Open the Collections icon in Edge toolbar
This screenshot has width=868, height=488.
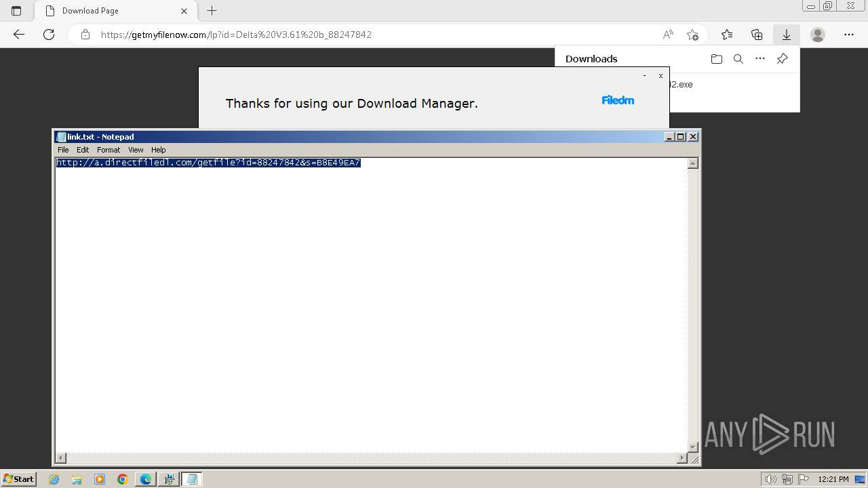[757, 35]
